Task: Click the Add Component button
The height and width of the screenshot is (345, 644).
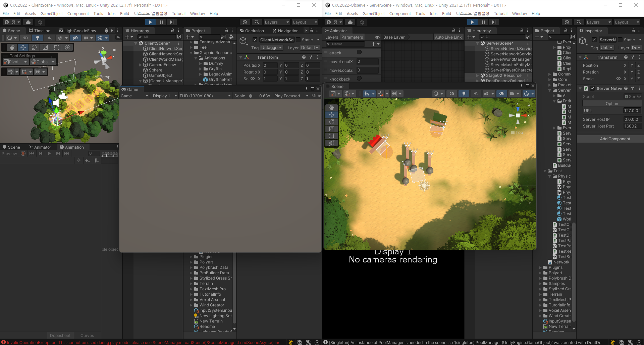Action: [x=615, y=139]
